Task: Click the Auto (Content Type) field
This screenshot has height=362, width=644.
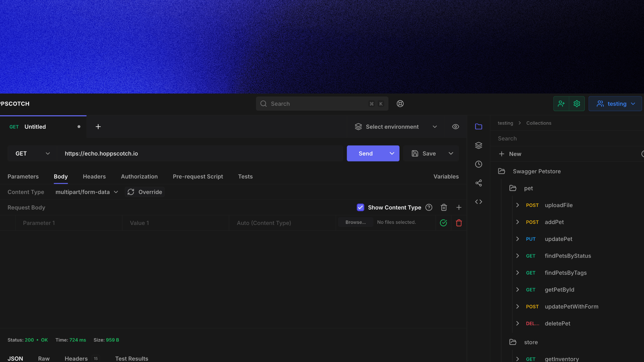Action: pos(282,223)
